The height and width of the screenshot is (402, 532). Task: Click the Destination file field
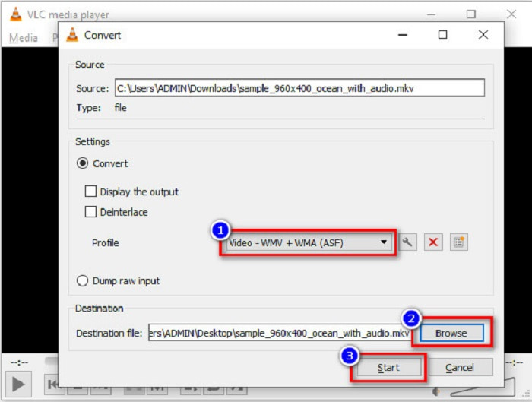[280, 333]
